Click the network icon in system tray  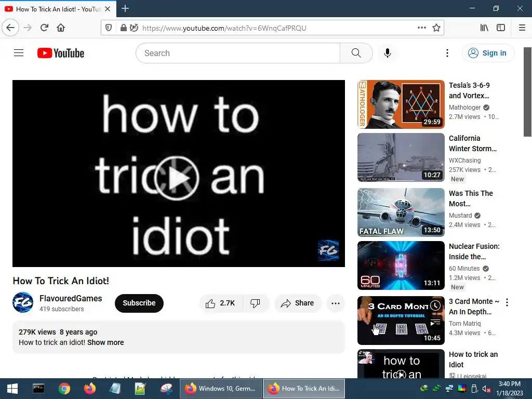(449, 389)
